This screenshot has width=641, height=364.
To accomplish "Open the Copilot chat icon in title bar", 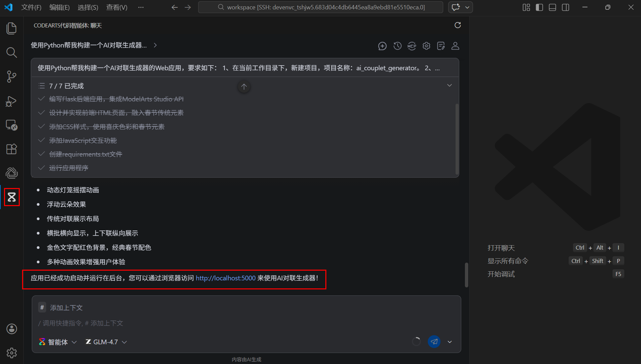I will pos(456,7).
